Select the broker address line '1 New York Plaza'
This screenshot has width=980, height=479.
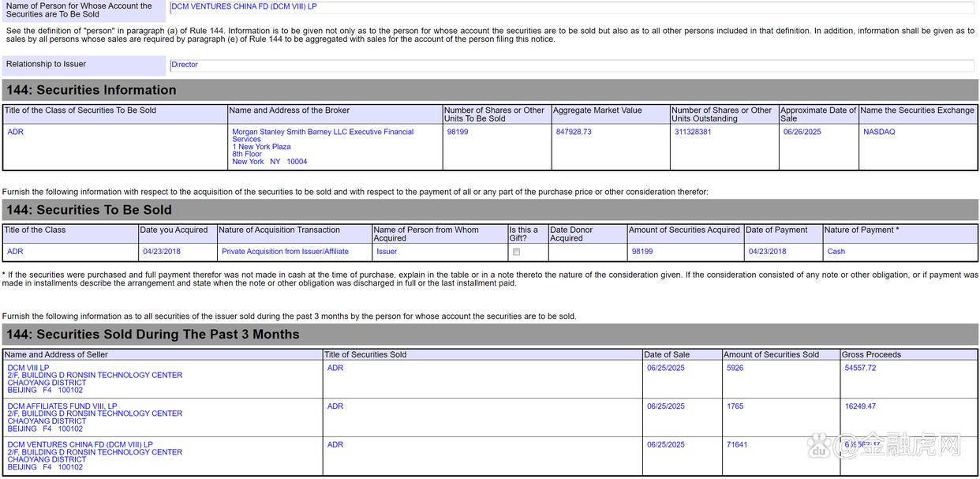click(261, 147)
